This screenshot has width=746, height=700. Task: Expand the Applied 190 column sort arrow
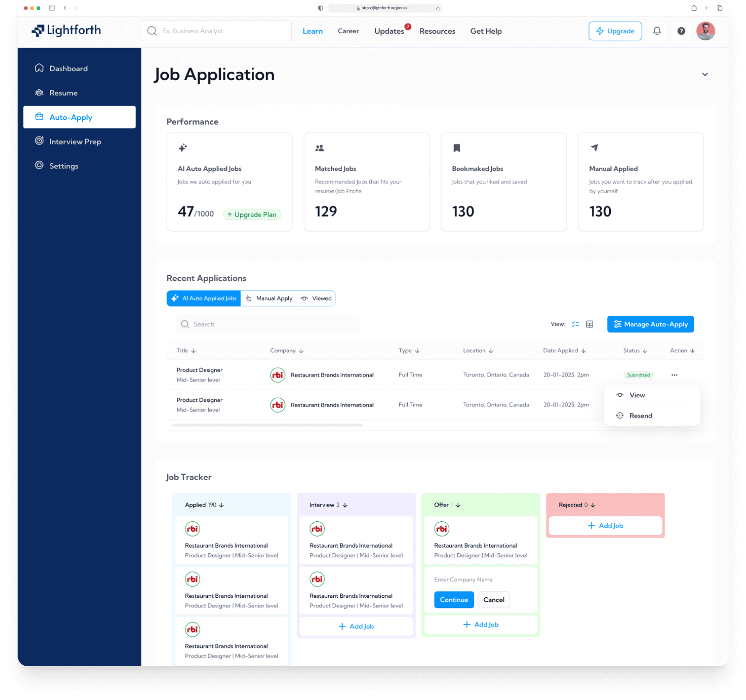[221, 505]
